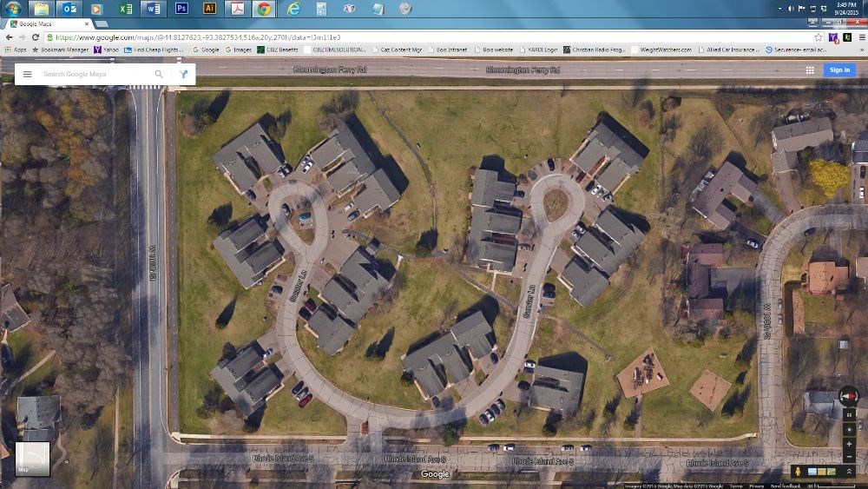Open the Bookmark Manager bookmark
868x489 pixels.
tap(61, 50)
